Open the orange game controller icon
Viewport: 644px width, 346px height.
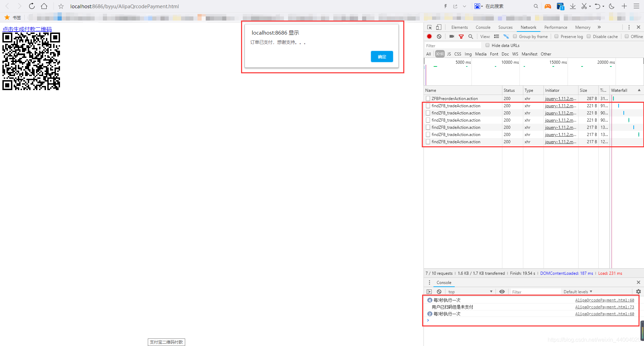(x=548, y=6)
